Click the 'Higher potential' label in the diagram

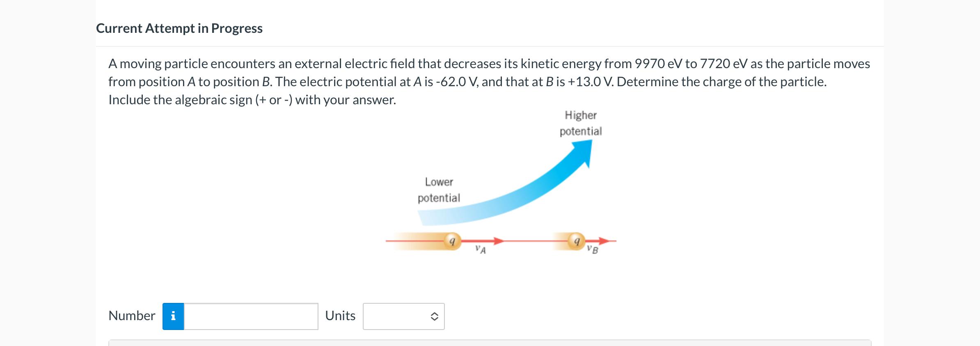[x=581, y=123]
